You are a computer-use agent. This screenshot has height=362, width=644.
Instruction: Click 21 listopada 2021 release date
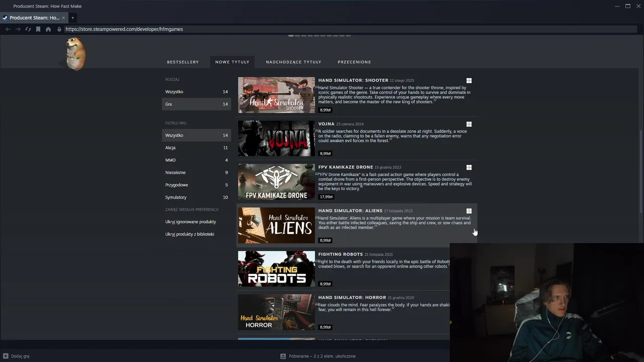coord(379,254)
